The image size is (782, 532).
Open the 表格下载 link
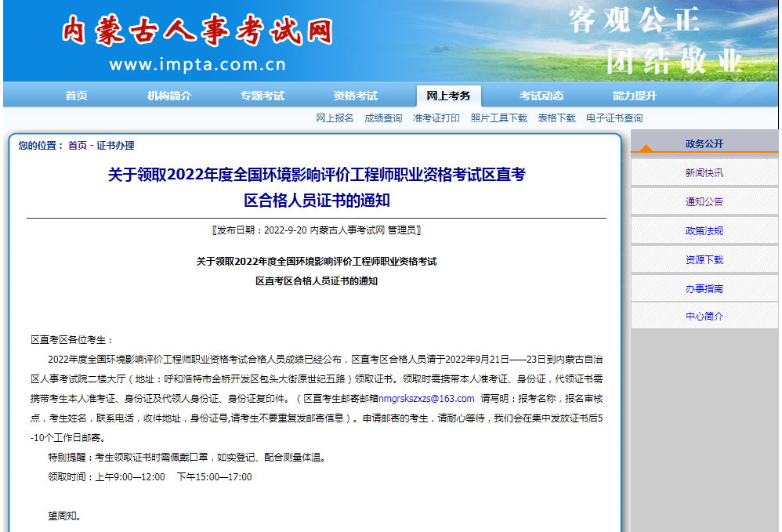pyautogui.click(x=556, y=118)
